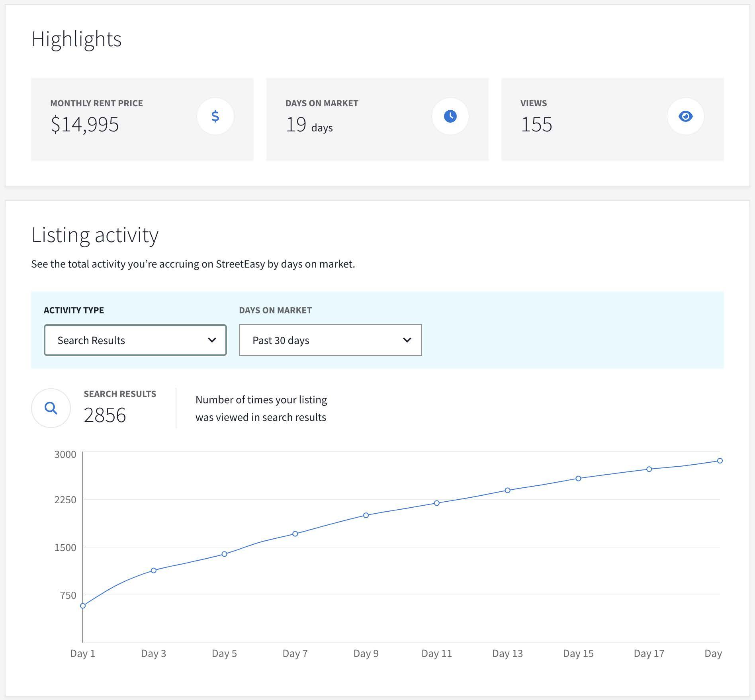Click the Day 9 data point on chart
Viewport: 755px width, 700px height.
(x=366, y=515)
